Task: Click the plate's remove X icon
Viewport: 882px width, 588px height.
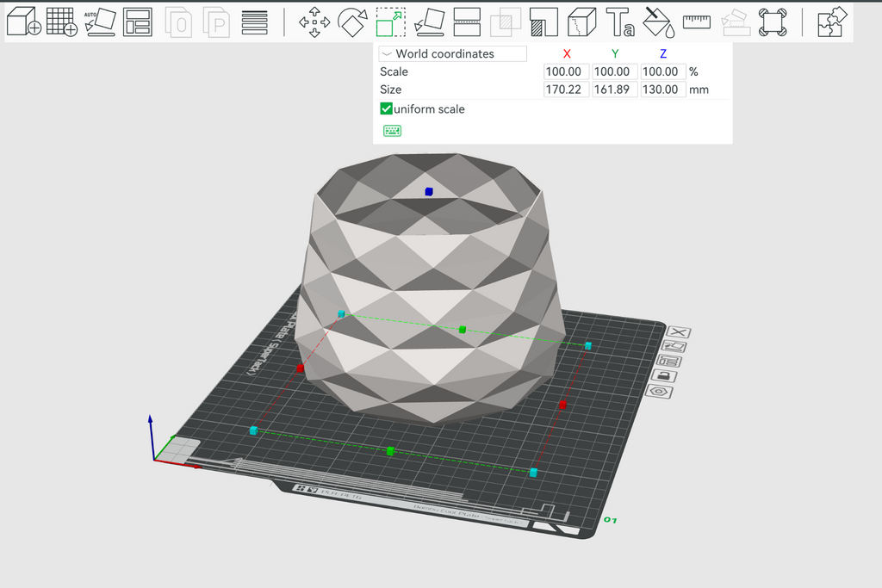Action: point(679,332)
